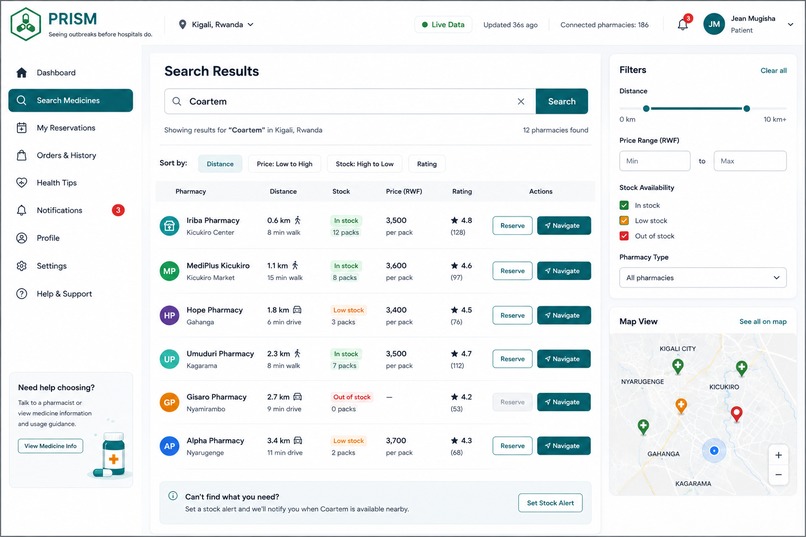Open the All pharmacies type dropdown
The height and width of the screenshot is (537, 806).
click(x=703, y=277)
